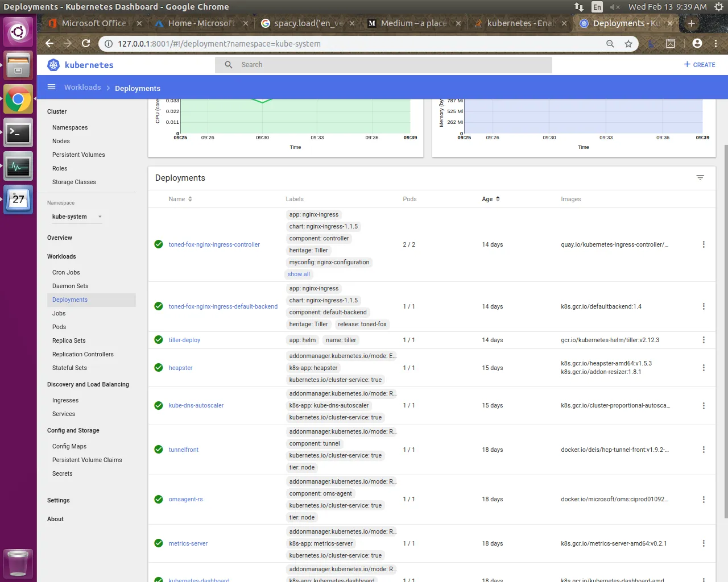Image resolution: width=728 pixels, height=582 pixels.
Task: Open actions menu for tunnelfront row
Action: tap(704, 450)
